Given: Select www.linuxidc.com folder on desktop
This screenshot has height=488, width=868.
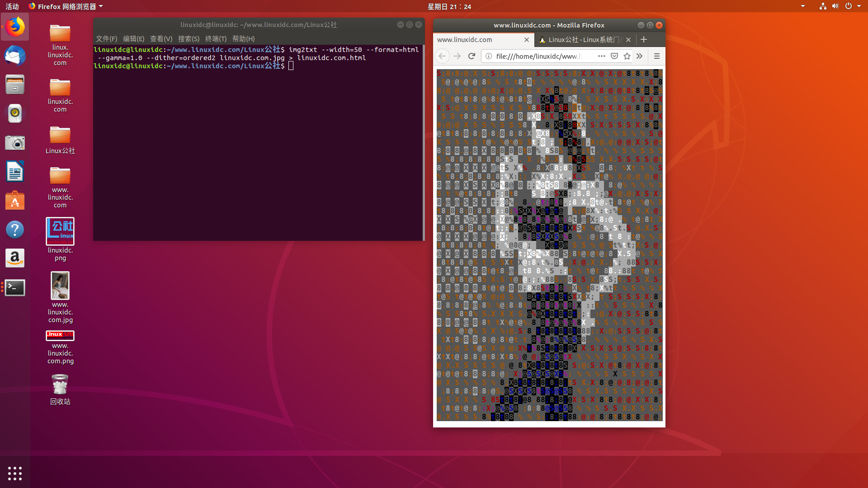Looking at the screenshot, I should coord(60,187).
